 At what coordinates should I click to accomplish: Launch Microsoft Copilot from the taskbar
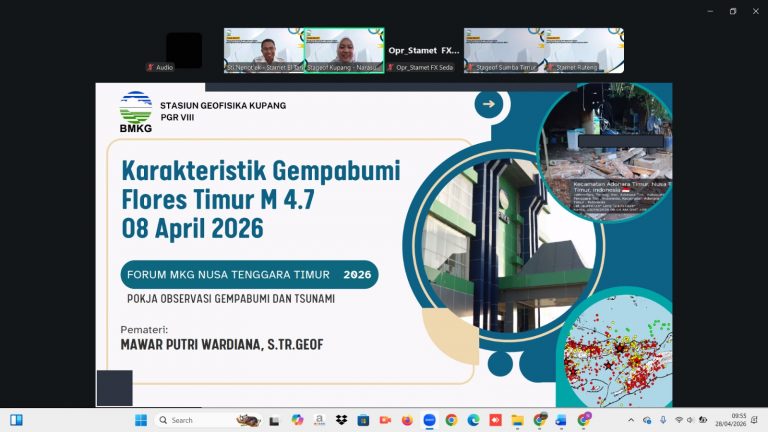click(297, 420)
